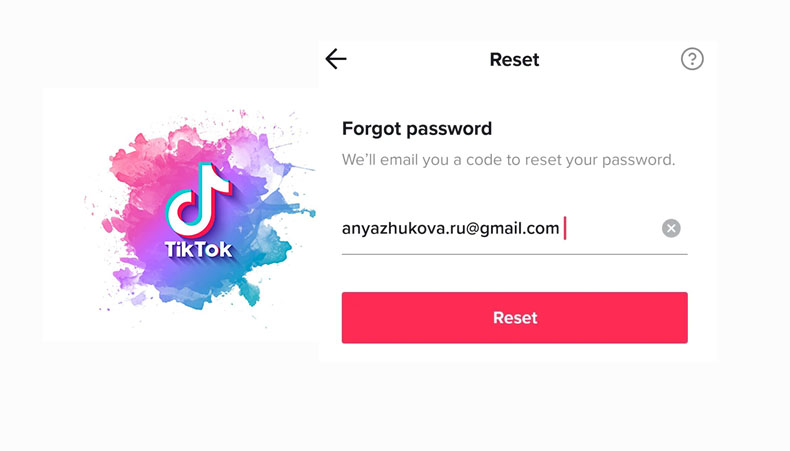Submit the red Reset button
The image size is (790, 451).
coord(514,317)
